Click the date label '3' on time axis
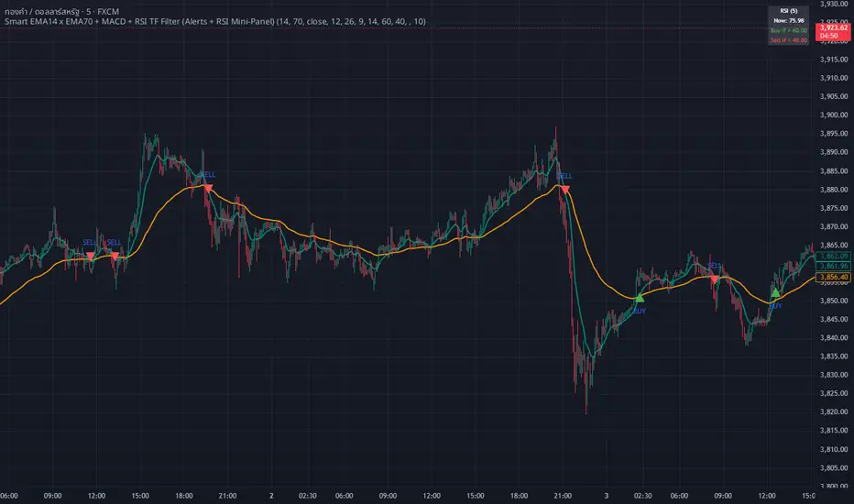Viewport: 854px width, 504px height. 607,496
